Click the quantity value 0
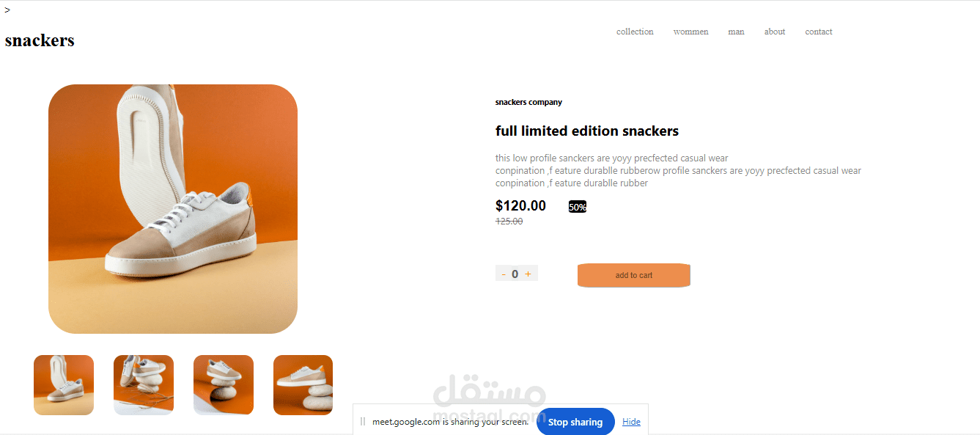The height and width of the screenshot is (435, 980). [x=515, y=274]
